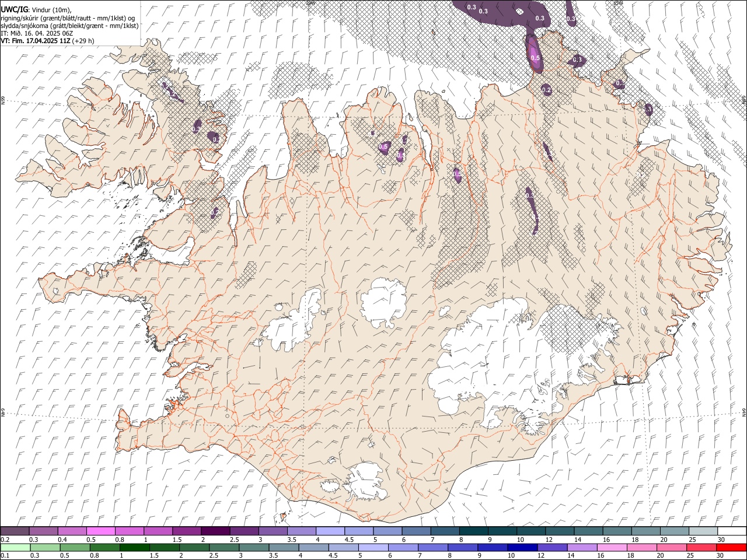The width and height of the screenshot is (747, 560).
Task: Select the dark navy blue 10 swatch in bottom legend
Action: 522,548
